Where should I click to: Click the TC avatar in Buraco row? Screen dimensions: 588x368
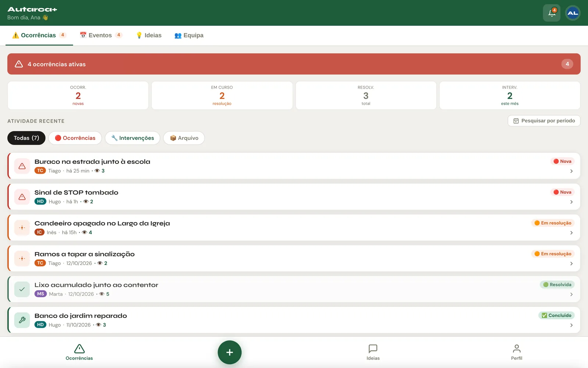point(40,171)
